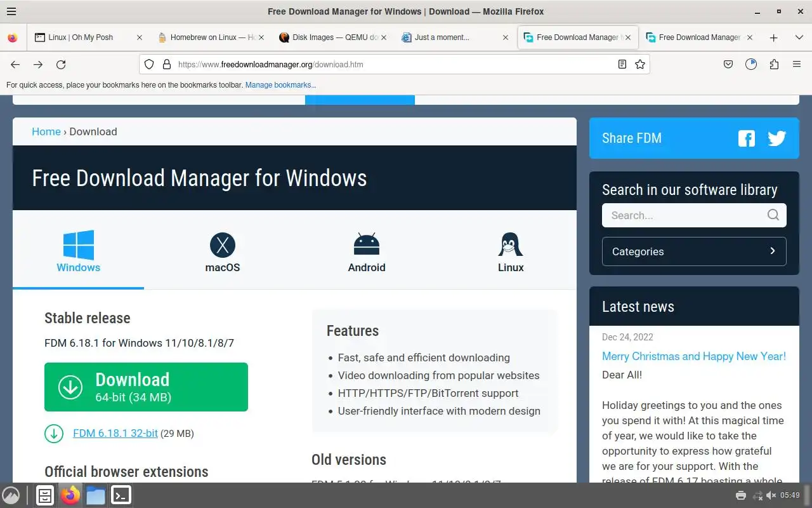Open a new browser tab
812x508 pixels.
[x=773, y=37]
